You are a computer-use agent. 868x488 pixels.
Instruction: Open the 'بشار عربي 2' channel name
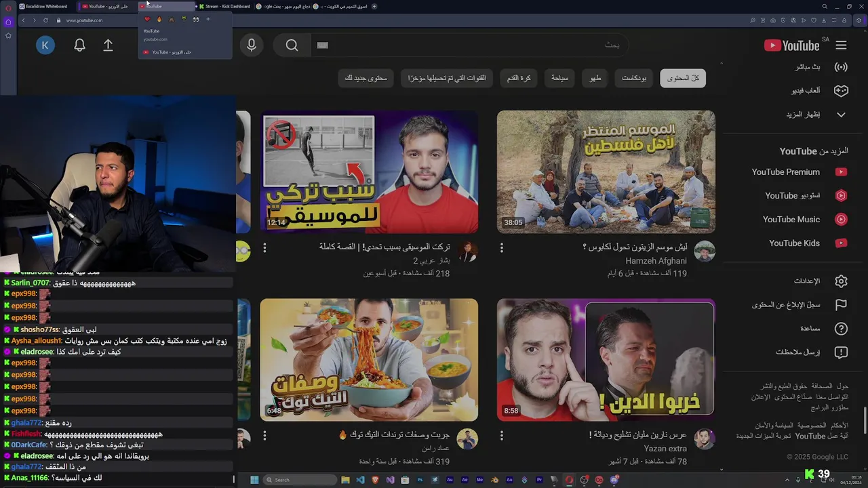click(x=431, y=261)
